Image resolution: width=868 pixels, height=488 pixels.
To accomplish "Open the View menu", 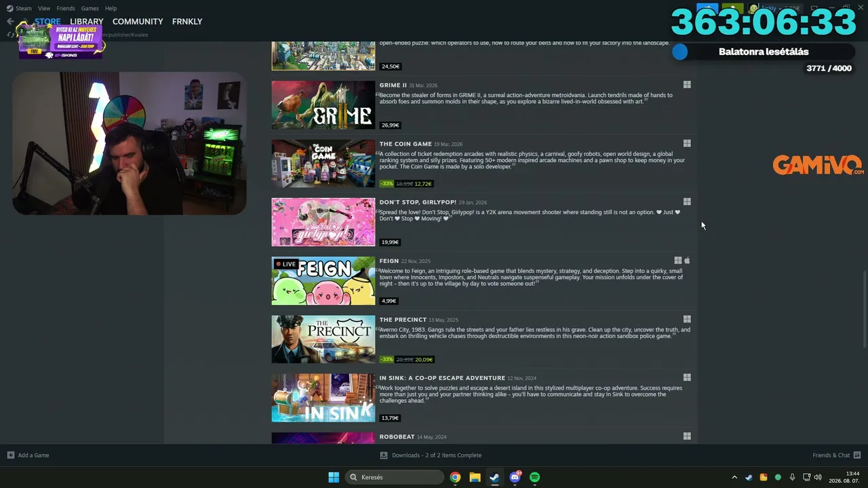I will pyautogui.click(x=44, y=8).
